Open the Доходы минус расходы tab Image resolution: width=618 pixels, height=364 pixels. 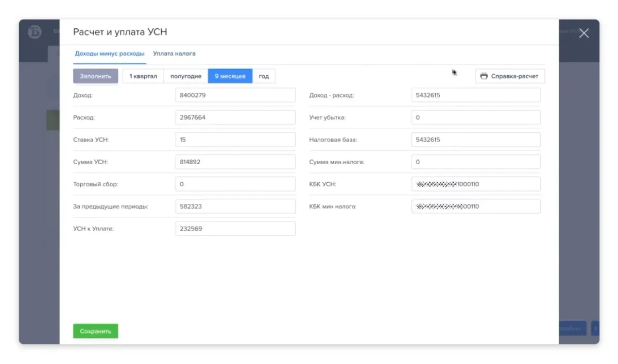(x=110, y=54)
